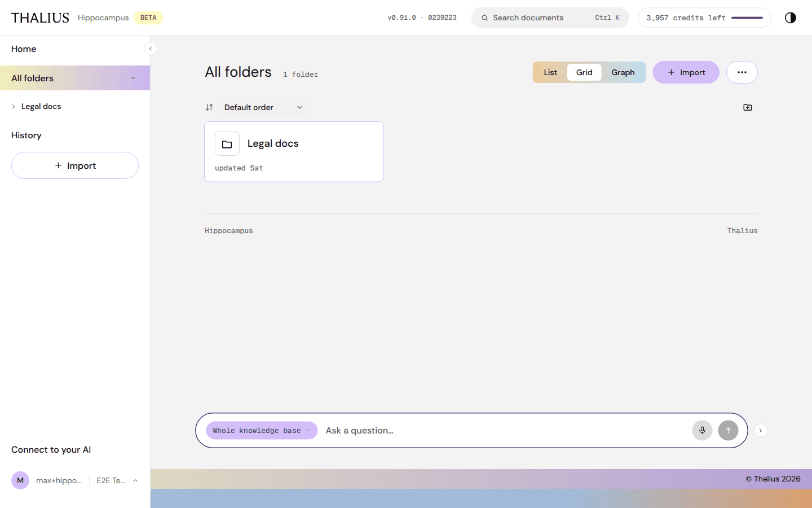Switch to List view
The width and height of the screenshot is (812, 508).
[550, 72]
